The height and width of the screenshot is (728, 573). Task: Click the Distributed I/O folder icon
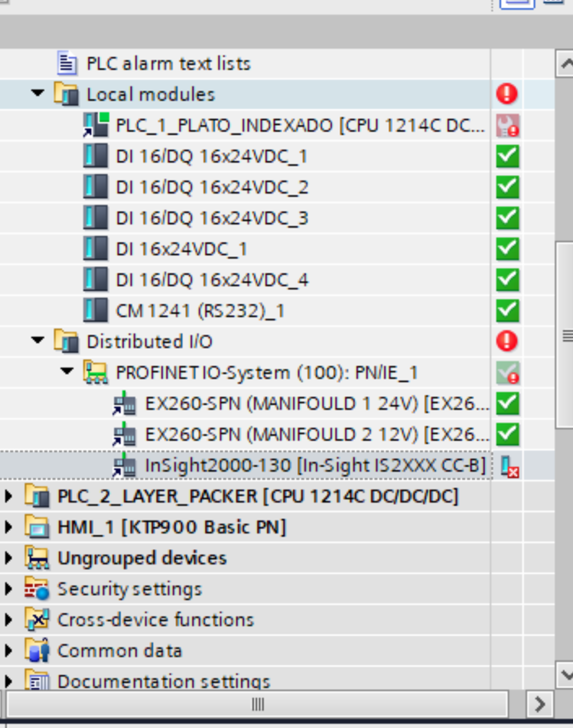pos(66,342)
